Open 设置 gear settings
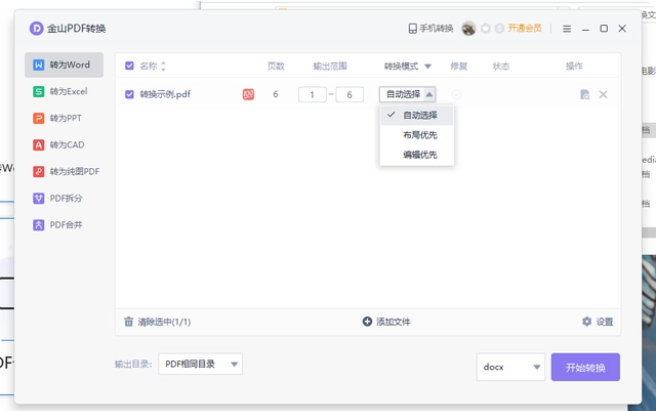This screenshot has width=656, height=411. click(x=587, y=322)
